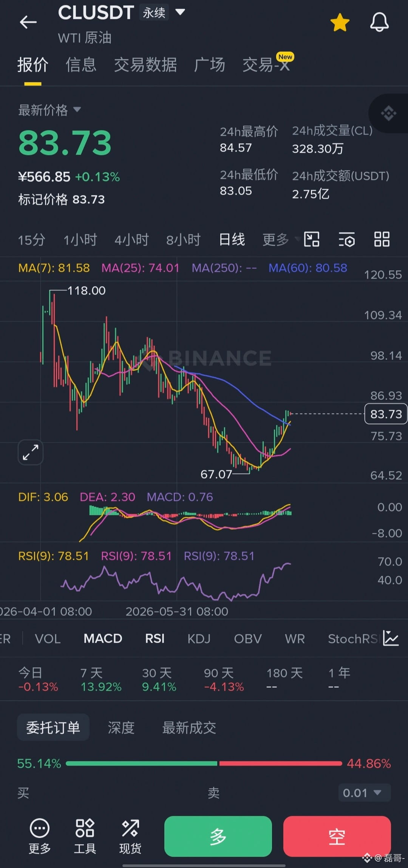Toggle KDJ indicator
This screenshot has height=868, width=408.
pos(199,639)
